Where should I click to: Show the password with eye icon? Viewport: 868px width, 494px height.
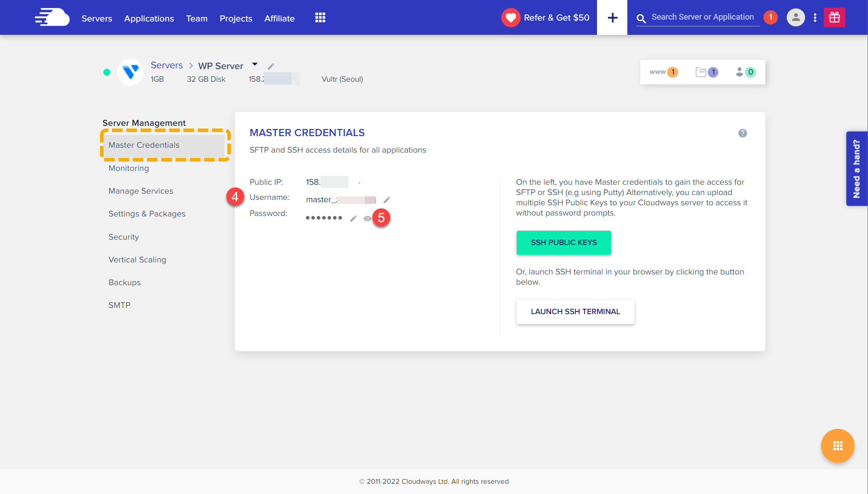click(x=367, y=219)
